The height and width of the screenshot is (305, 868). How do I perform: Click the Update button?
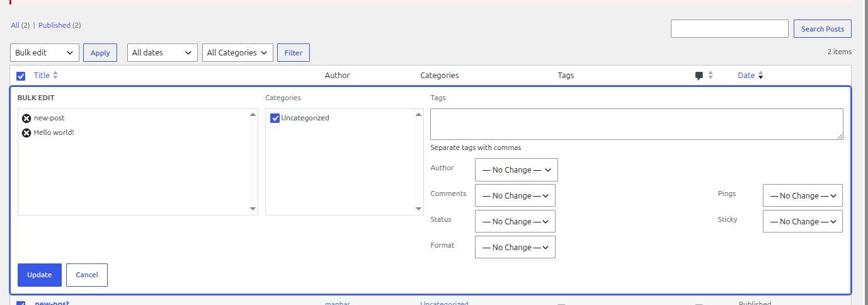[40, 275]
